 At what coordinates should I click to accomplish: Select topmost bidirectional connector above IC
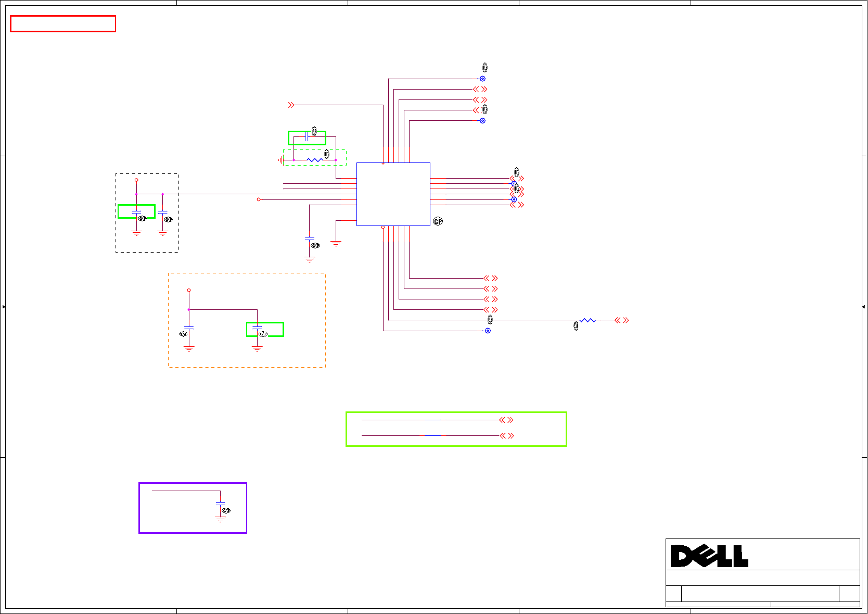[480, 90]
